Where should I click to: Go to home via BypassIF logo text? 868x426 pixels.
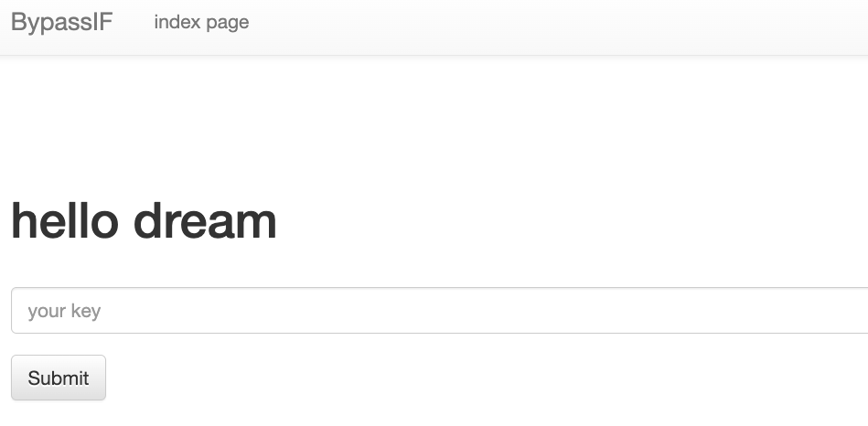[x=61, y=22]
